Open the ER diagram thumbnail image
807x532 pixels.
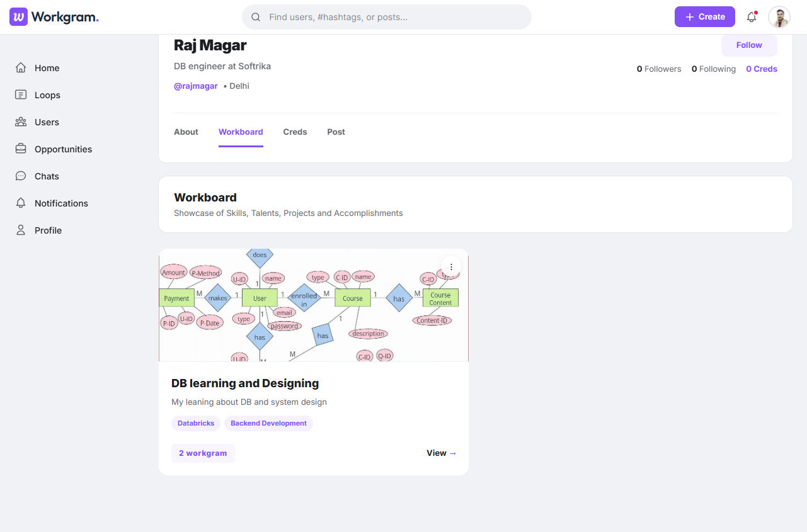point(314,305)
